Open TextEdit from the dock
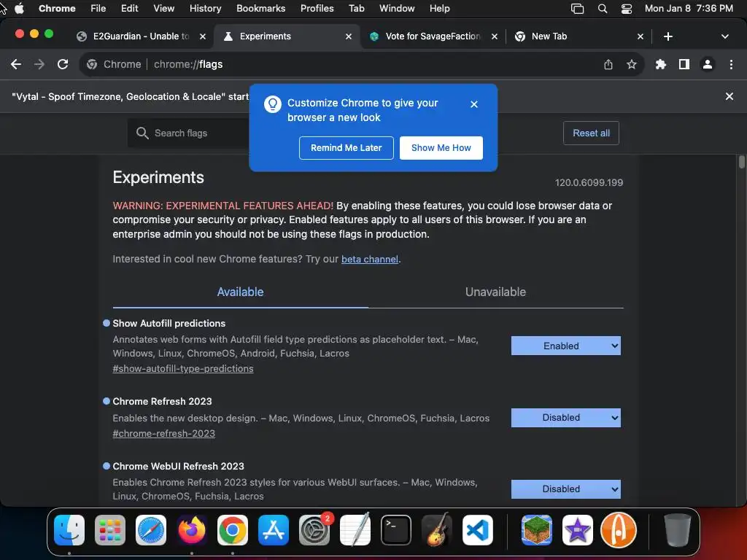 [355, 530]
